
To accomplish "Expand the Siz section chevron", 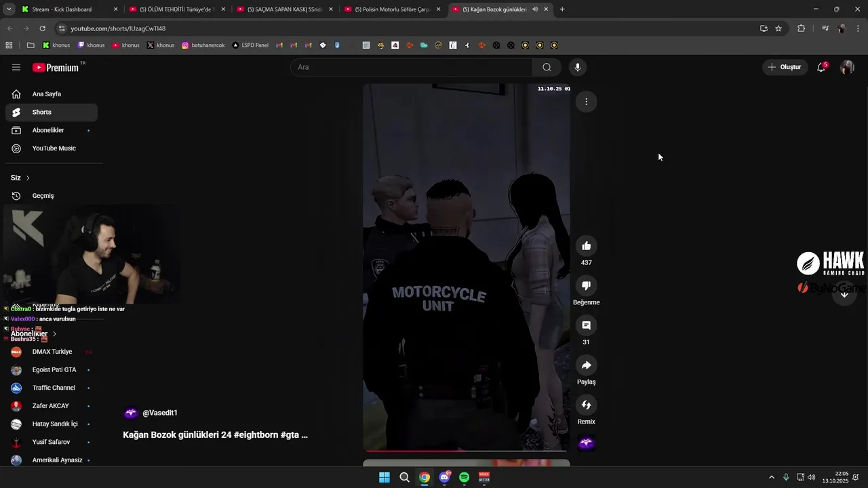I will pos(28,178).
